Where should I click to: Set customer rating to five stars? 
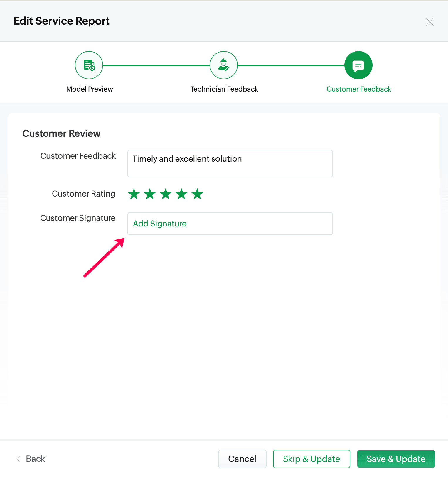[x=197, y=194]
